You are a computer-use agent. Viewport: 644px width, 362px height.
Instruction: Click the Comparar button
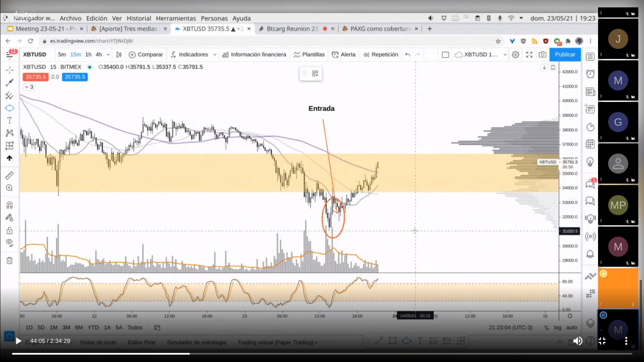click(146, 55)
